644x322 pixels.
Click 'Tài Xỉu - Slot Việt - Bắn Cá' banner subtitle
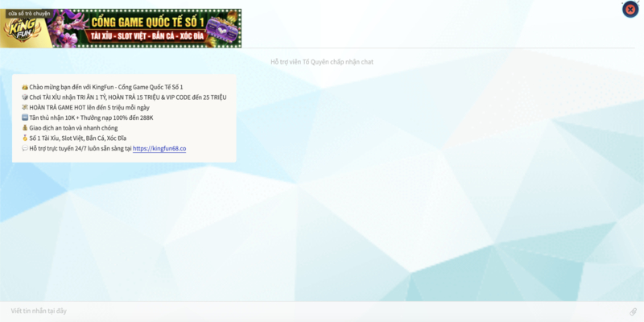147,35
